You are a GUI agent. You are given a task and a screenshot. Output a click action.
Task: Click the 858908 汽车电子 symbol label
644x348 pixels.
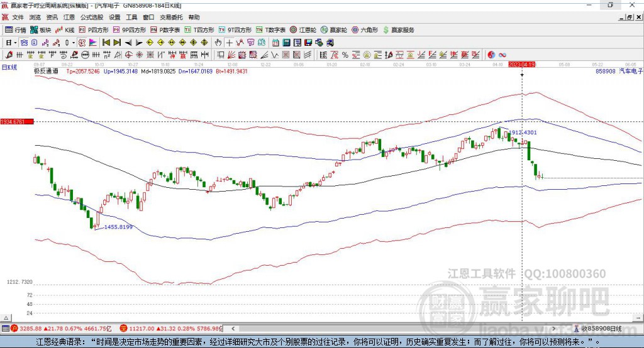click(x=619, y=72)
